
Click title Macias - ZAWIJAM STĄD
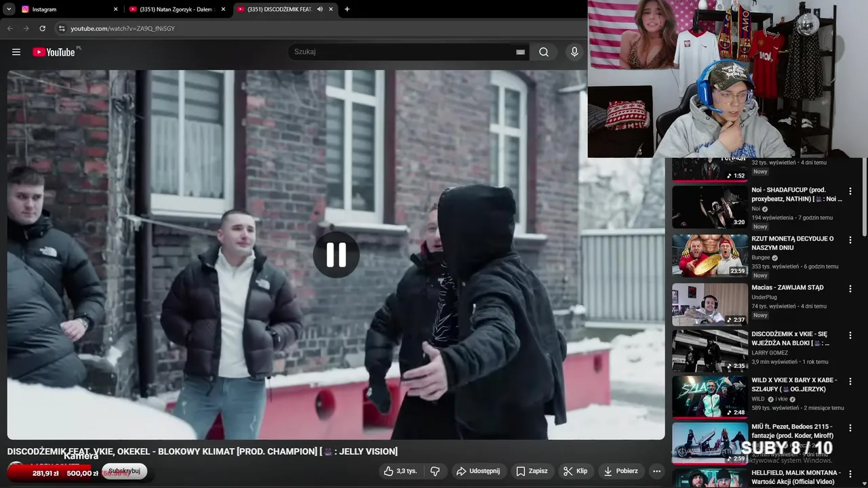coord(787,287)
